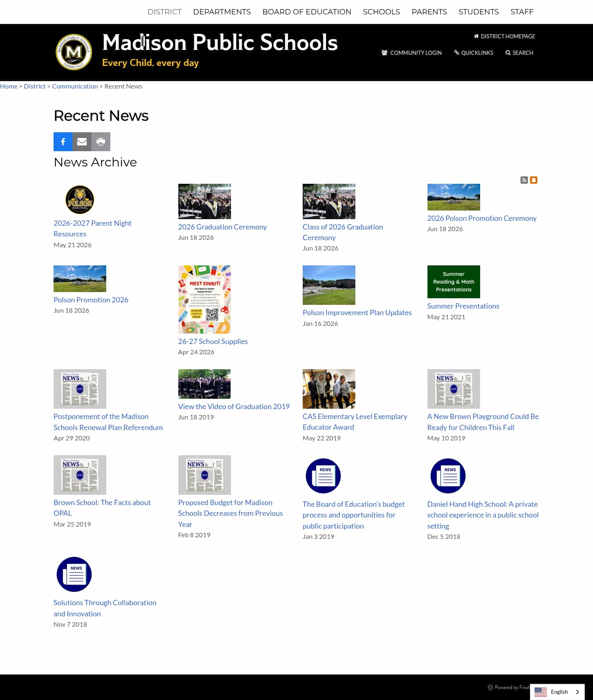The height and width of the screenshot is (700, 593).
Task: Click Summer Reading & Math Presentations image
Action: pyautogui.click(x=453, y=282)
